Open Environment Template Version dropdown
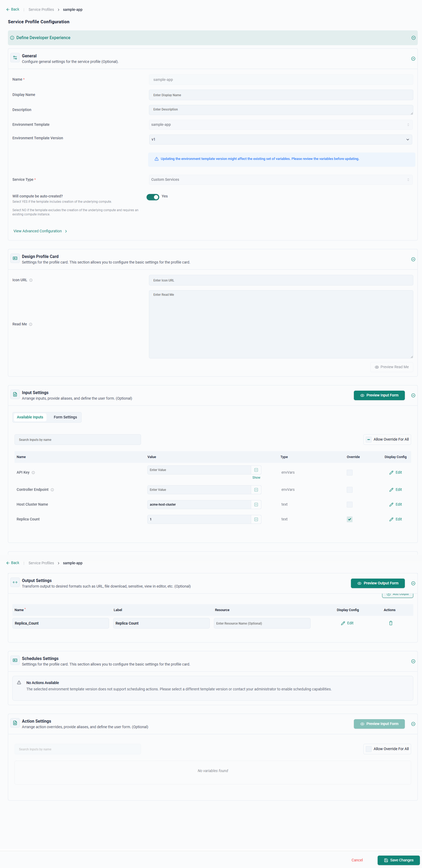The width and height of the screenshot is (422, 868). (280, 140)
